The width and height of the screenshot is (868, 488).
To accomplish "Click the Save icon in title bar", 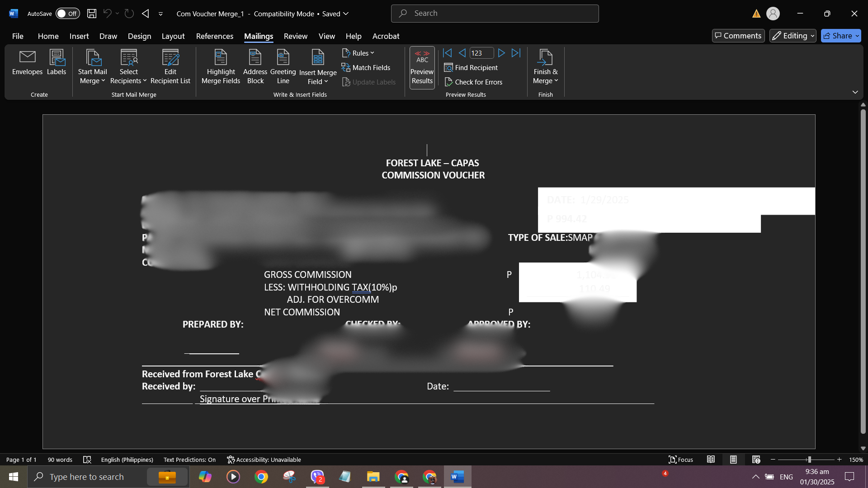I will point(92,14).
